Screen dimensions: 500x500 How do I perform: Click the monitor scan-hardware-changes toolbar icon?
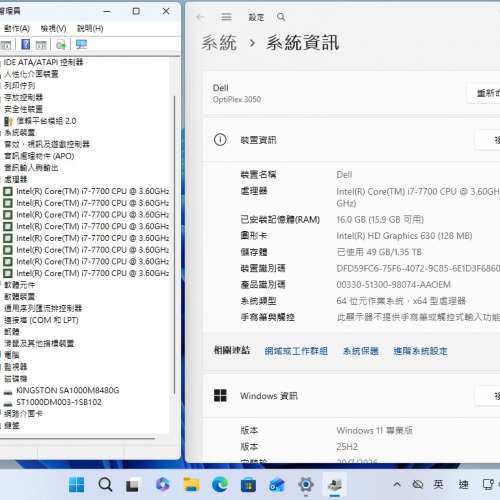tap(81, 44)
